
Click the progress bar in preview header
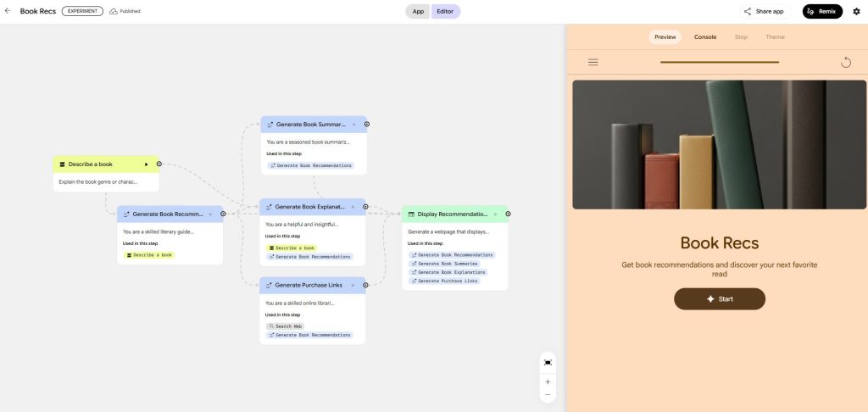coord(719,62)
